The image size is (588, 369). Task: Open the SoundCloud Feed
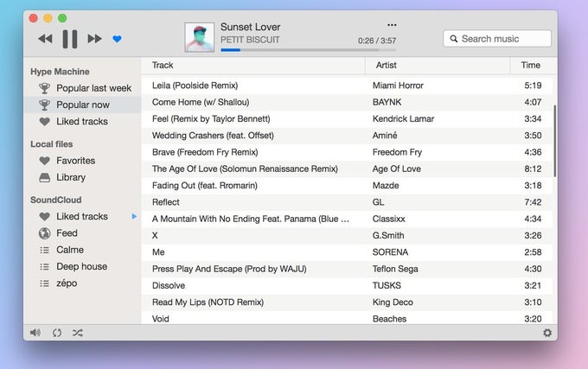coord(82,233)
